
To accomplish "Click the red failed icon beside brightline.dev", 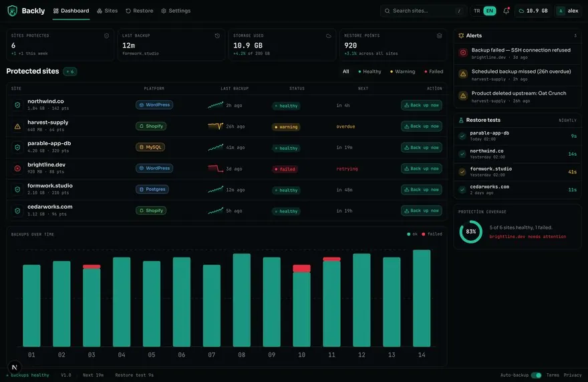I will click(17, 169).
